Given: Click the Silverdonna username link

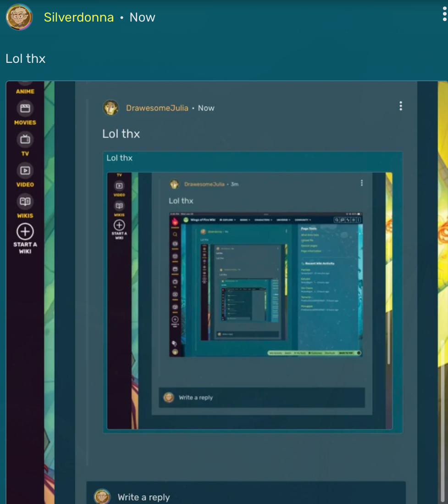Looking at the screenshot, I should click(78, 17).
